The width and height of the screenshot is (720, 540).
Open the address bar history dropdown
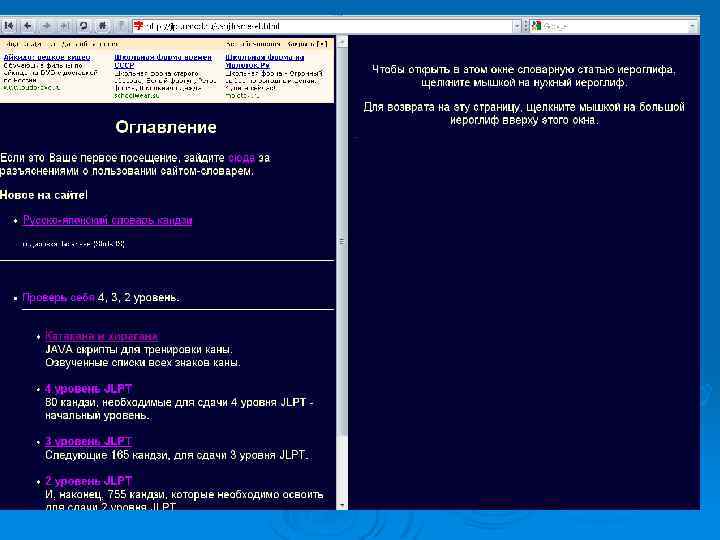[517, 26]
